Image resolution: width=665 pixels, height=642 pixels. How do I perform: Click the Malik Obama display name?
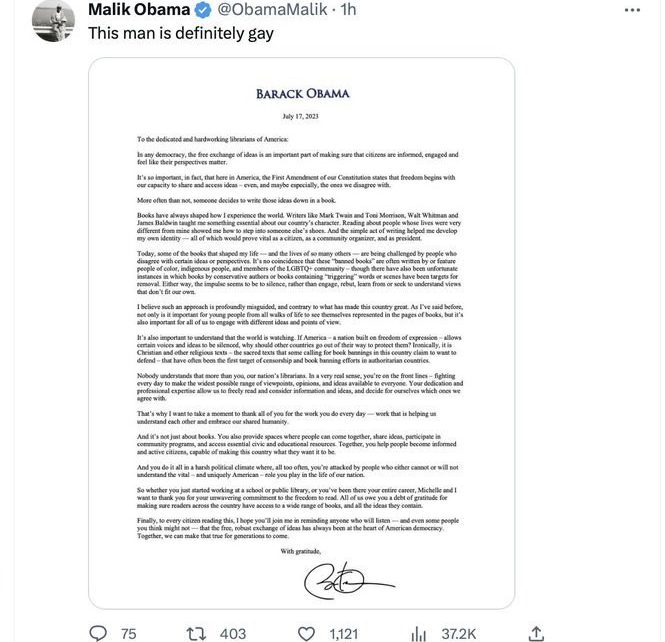[138, 9]
